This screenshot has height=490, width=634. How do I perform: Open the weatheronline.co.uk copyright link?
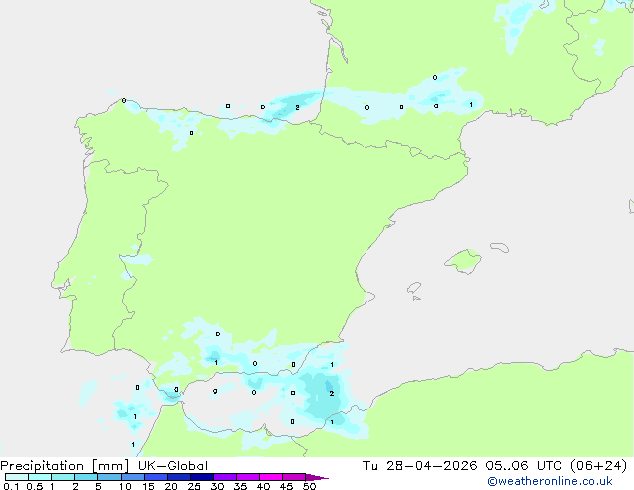(550, 481)
